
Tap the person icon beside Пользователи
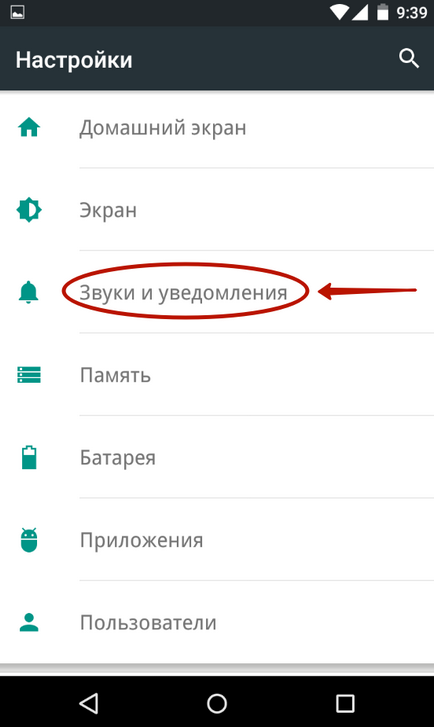29,622
